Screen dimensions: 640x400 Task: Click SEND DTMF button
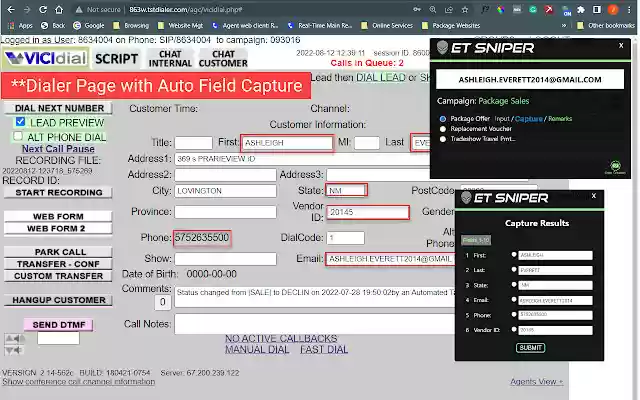coord(58,325)
